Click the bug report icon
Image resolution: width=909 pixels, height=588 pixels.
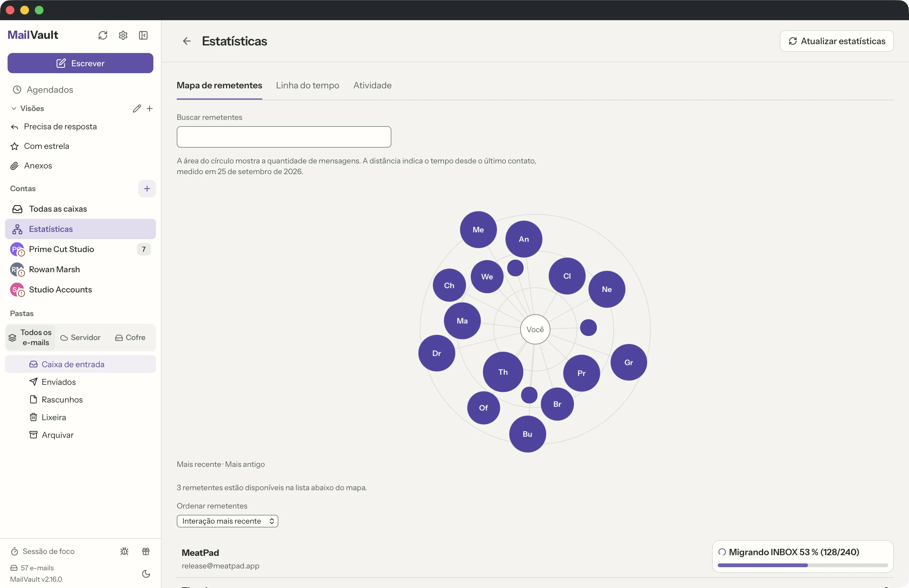tap(124, 551)
